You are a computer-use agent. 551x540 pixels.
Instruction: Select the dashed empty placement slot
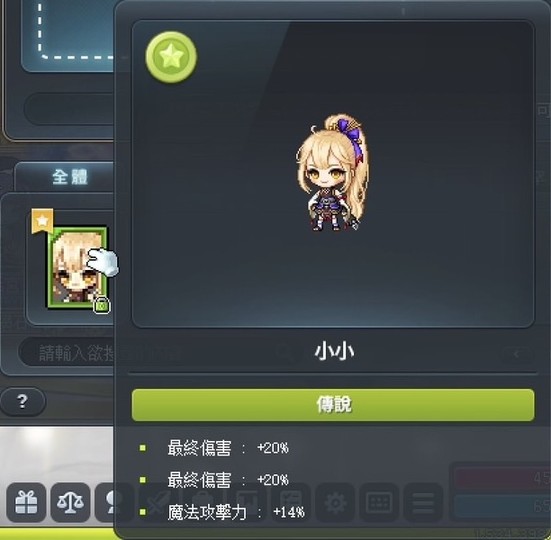click(76, 31)
